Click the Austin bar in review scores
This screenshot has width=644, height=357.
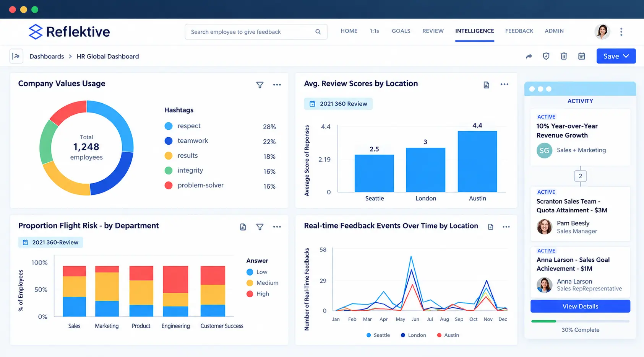pyautogui.click(x=477, y=161)
